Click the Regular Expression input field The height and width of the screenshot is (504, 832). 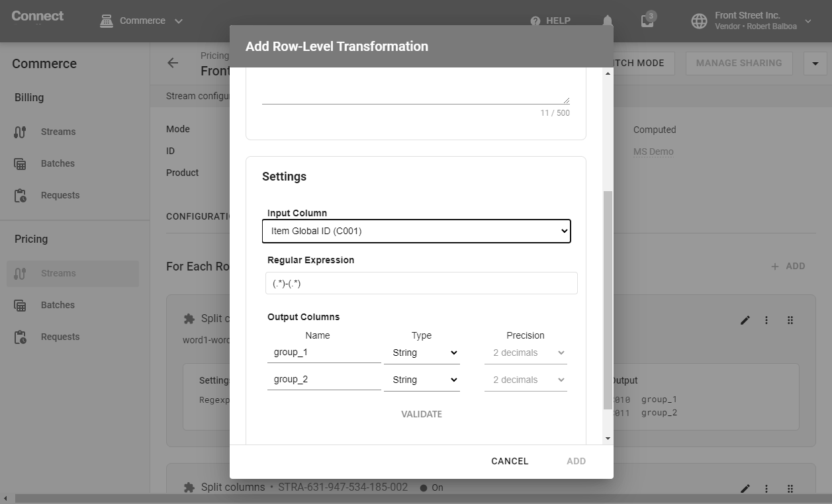click(422, 283)
